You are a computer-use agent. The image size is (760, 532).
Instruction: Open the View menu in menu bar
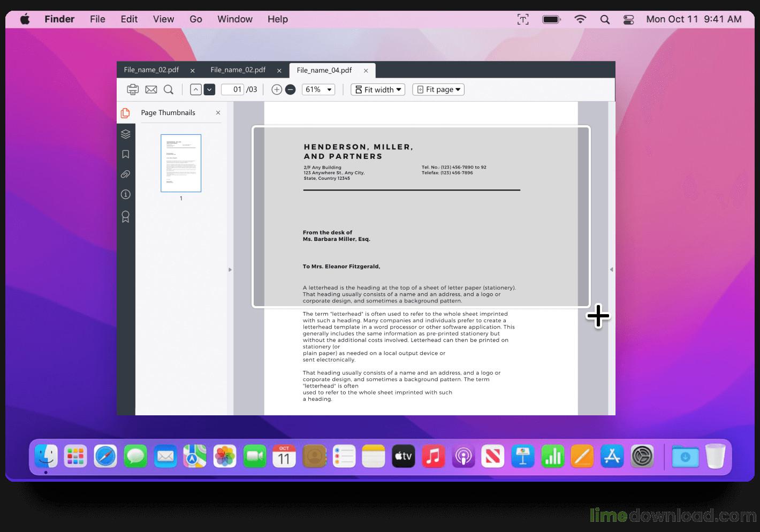coord(163,19)
